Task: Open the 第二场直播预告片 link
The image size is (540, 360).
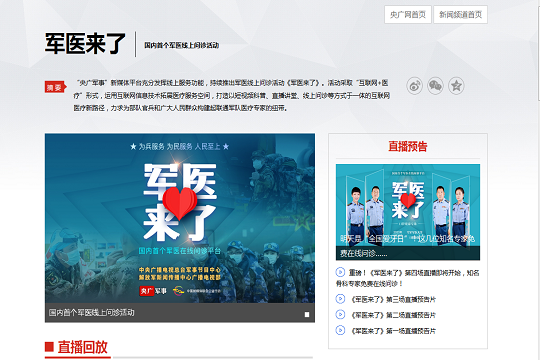Action: pos(393,315)
